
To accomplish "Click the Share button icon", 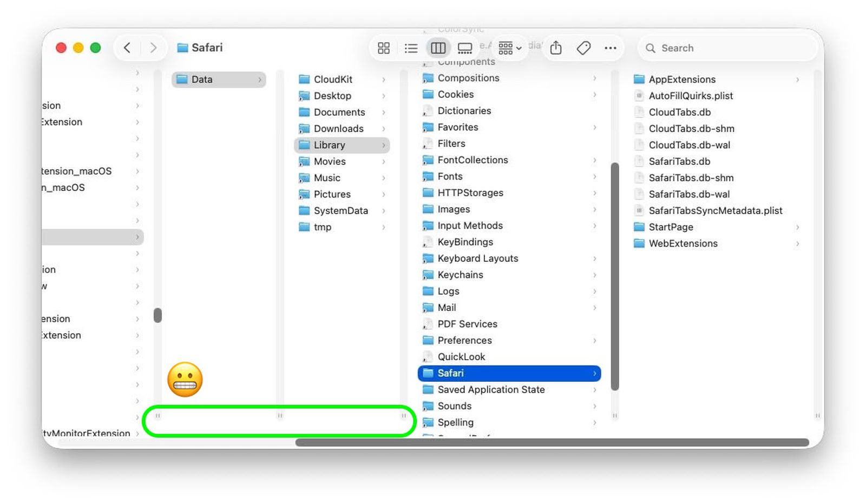I will (x=556, y=48).
